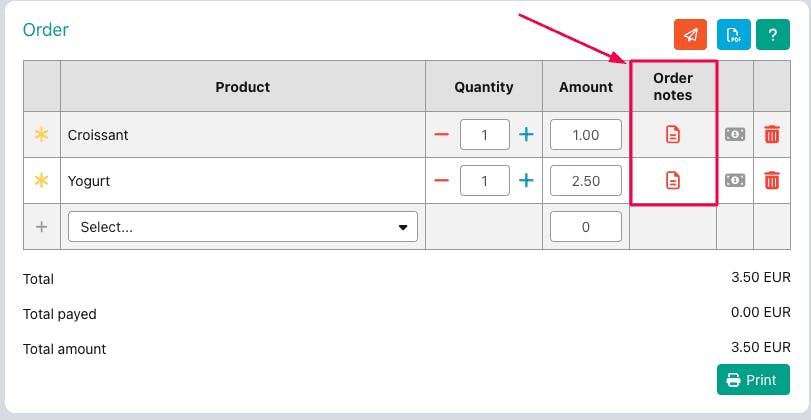Open order notes for Yogurt

pos(673,180)
